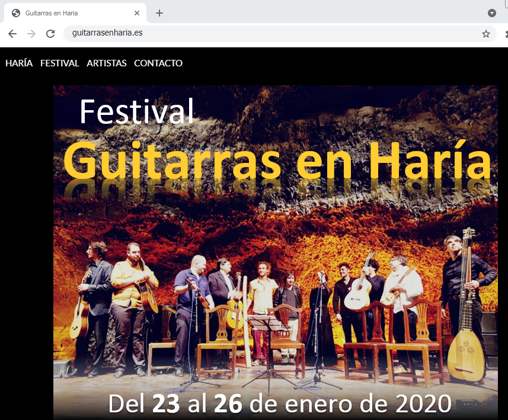Expand the round down-arrow button in tab strip
The height and width of the screenshot is (420, 508).
coord(491,13)
